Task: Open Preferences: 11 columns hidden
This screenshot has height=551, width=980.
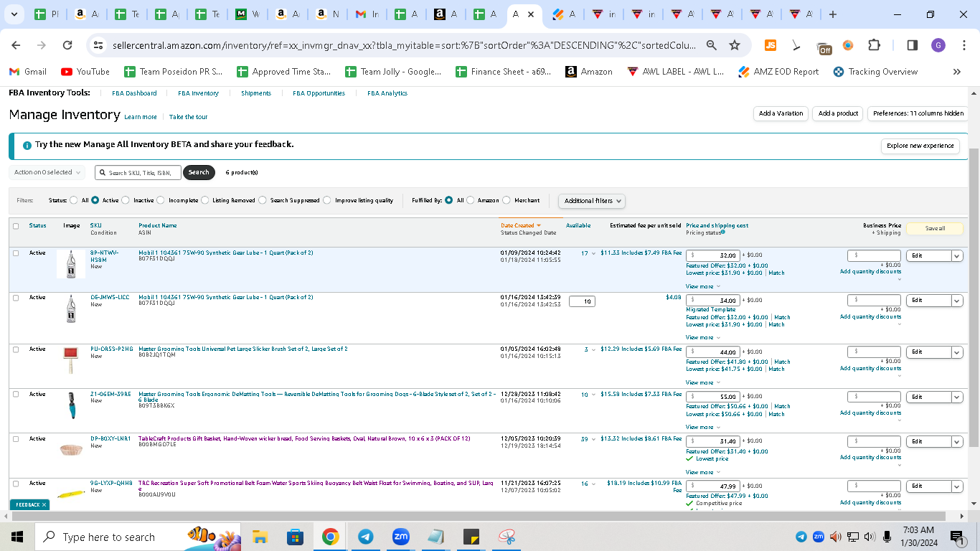Action: [x=918, y=113]
